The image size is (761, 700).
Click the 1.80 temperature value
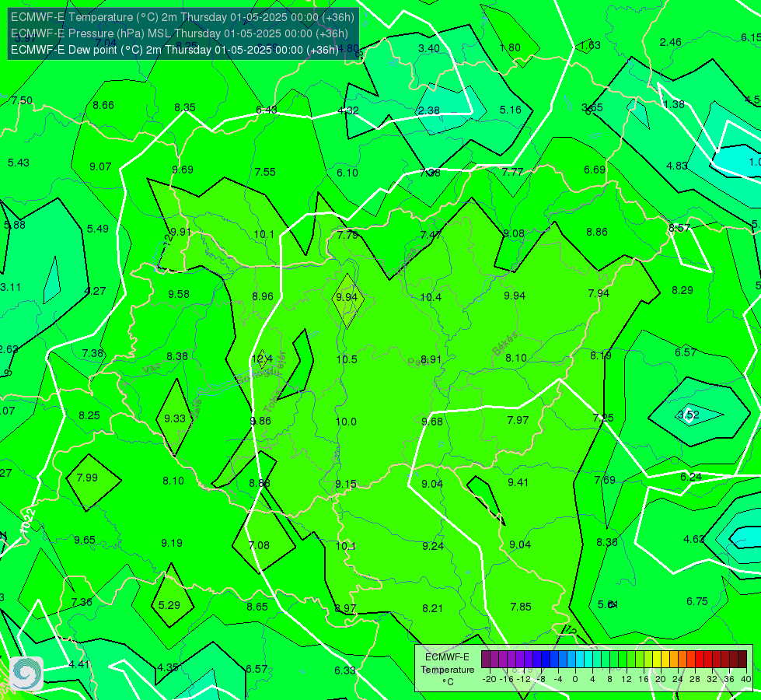[510, 47]
